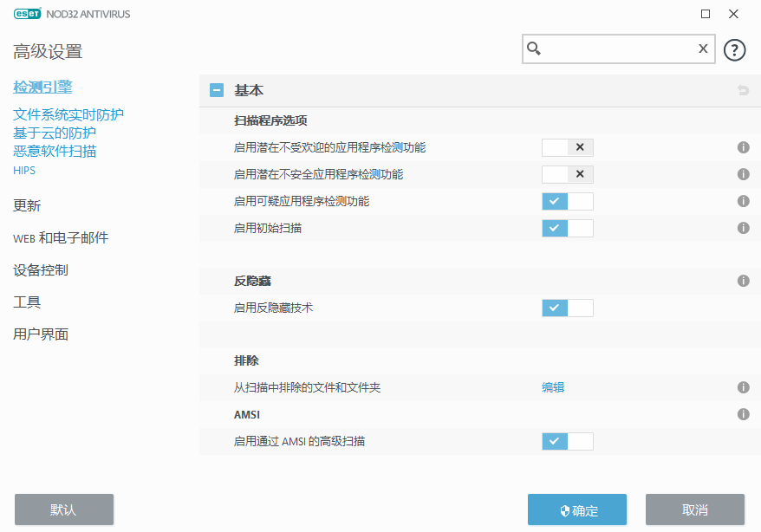Click label 启用潜在不受欢迎的应用程序检测功能
The height and width of the screenshot is (532, 761).
(x=330, y=147)
